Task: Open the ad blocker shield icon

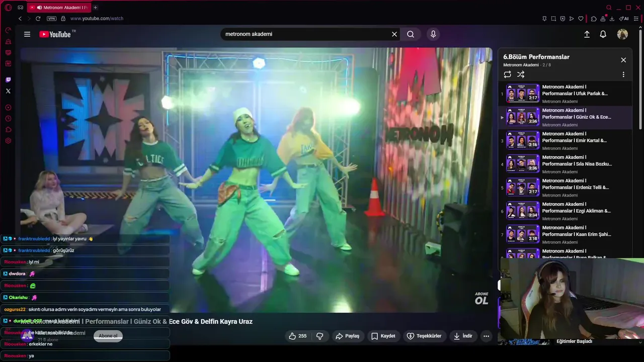Action: point(562,19)
